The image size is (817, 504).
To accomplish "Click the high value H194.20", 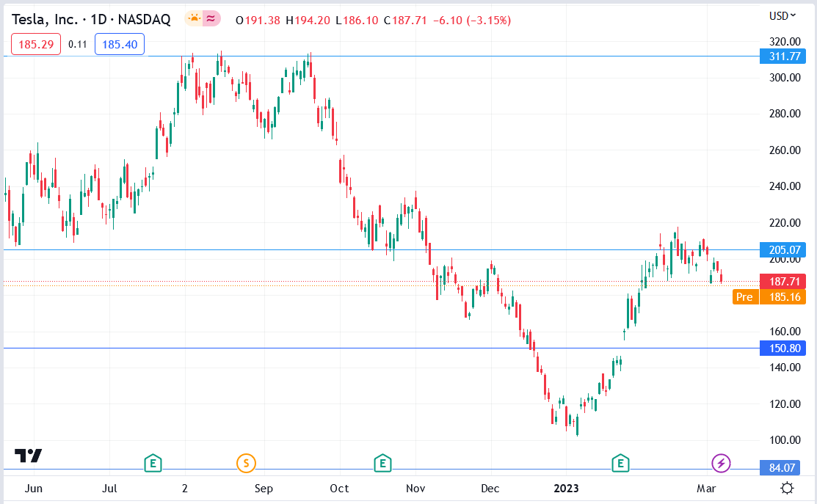I will click(308, 21).
